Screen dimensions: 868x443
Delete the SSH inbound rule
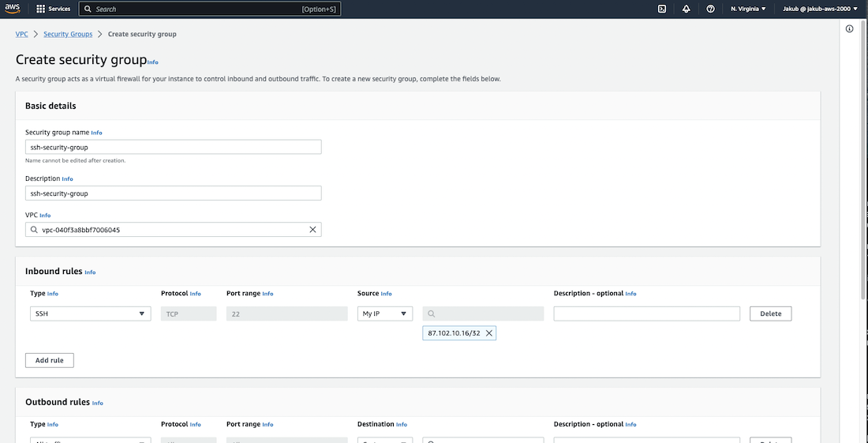770,313
